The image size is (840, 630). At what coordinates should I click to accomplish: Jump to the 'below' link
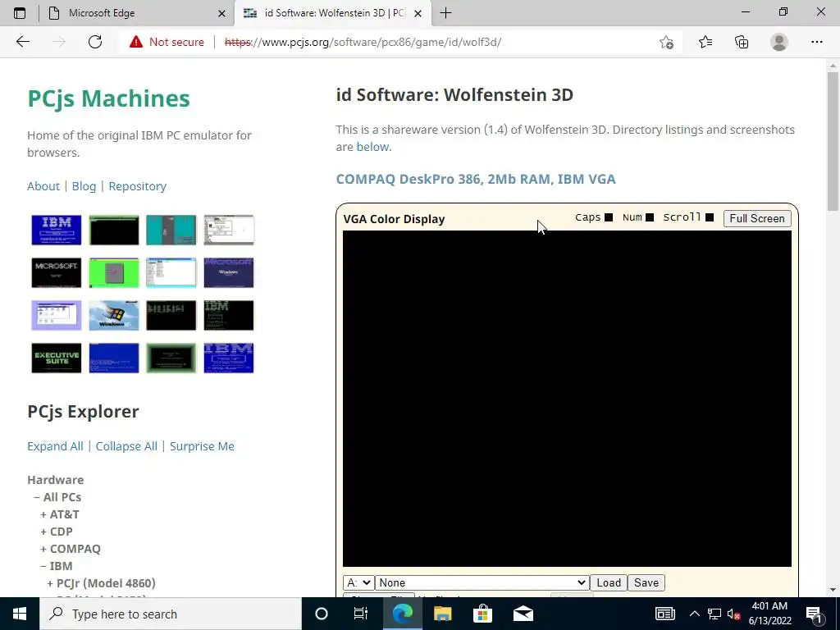372,147
